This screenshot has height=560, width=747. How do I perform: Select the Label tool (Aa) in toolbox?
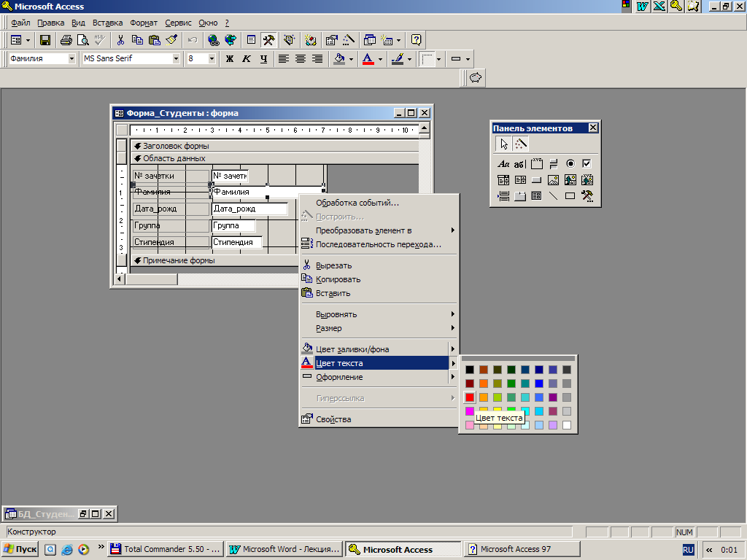tap(503, 164)
